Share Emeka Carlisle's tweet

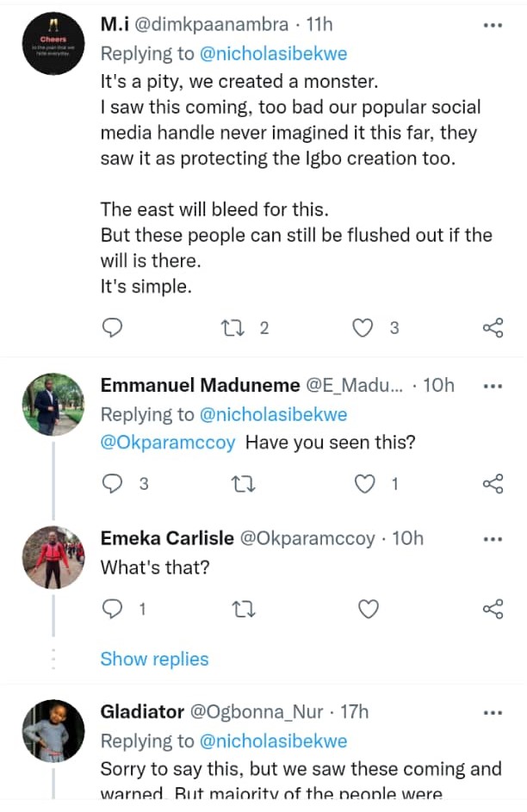[x=493, y=610]
